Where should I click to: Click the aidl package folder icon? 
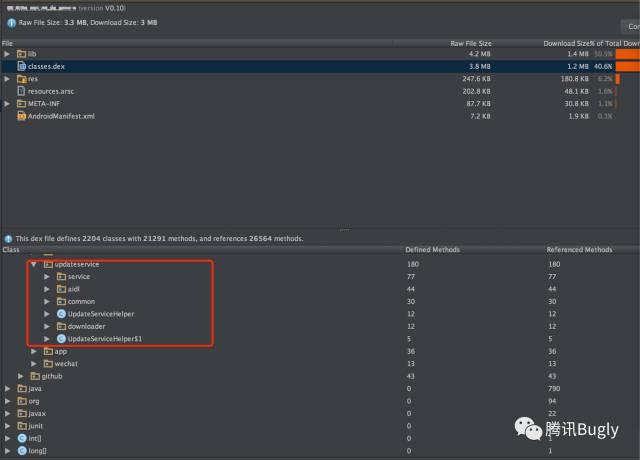click(61, 289)
